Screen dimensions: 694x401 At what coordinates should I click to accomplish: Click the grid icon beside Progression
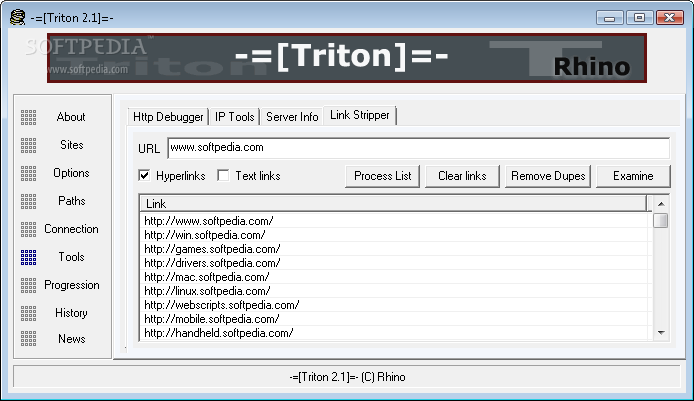click(x=28, y=285)
